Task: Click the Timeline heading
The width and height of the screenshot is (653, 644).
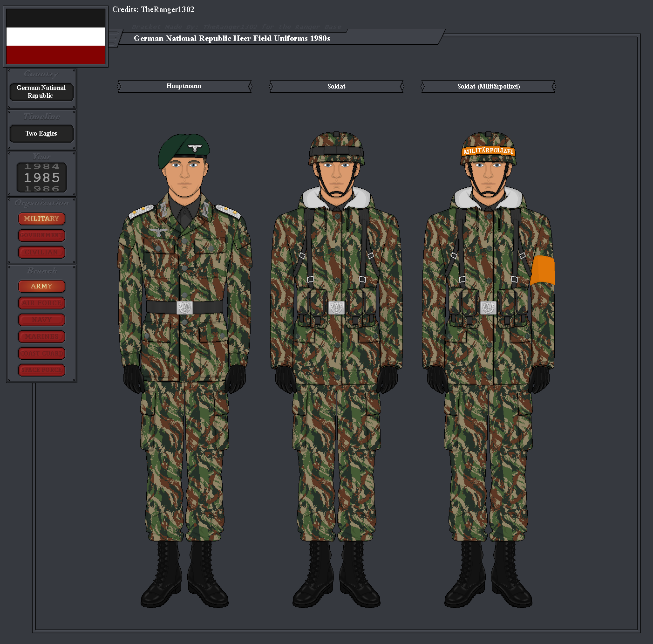Action: tap(41, 116)
